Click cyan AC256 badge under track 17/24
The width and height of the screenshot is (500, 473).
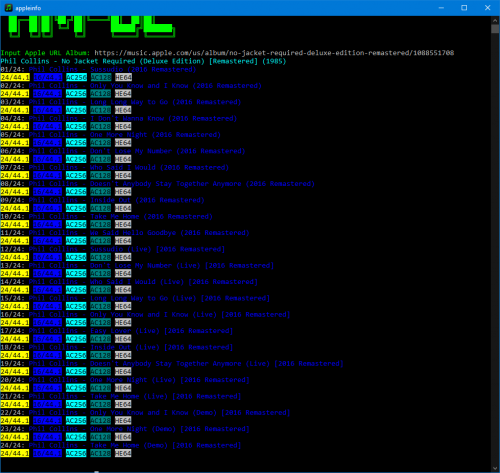[x=76, y=339]
